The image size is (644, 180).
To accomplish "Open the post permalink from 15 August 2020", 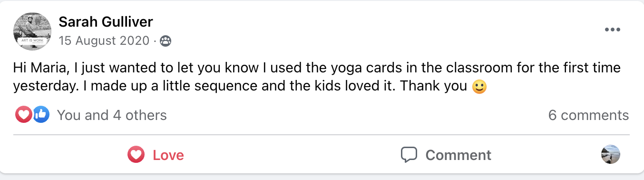I will [x=104, y=41].
